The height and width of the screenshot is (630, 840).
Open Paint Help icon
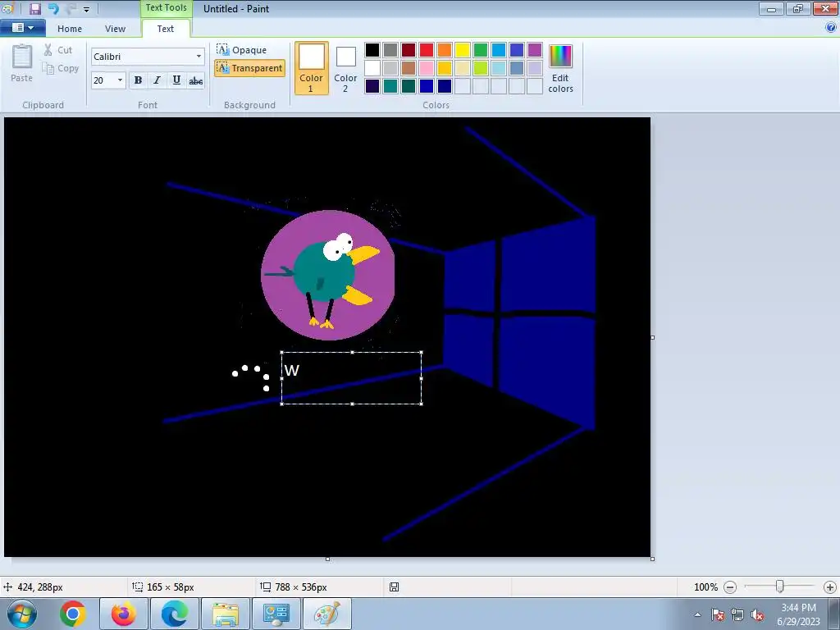pos(831,27)
